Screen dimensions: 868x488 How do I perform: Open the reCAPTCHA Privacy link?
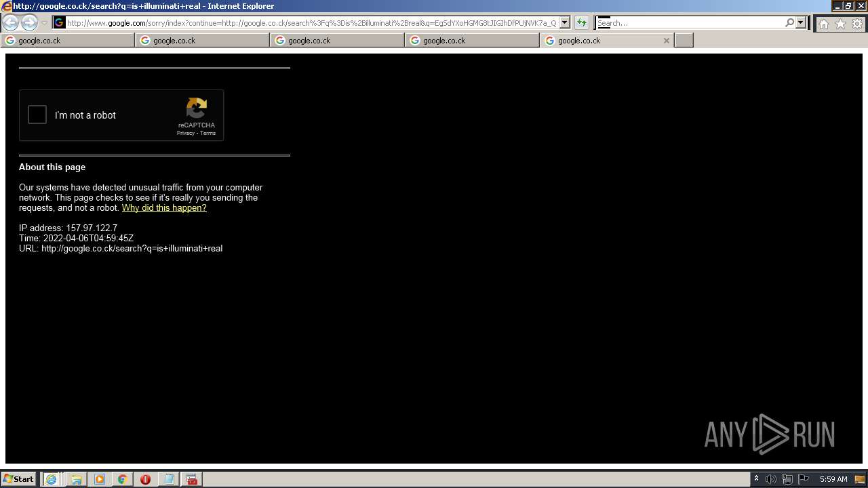[x=185, y=134]
